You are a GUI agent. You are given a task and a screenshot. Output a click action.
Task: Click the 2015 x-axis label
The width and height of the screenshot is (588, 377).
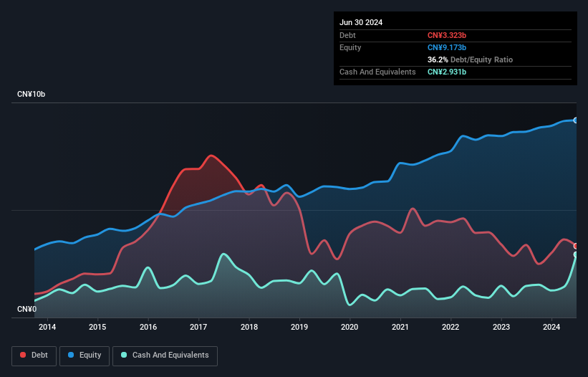point(97,327)
